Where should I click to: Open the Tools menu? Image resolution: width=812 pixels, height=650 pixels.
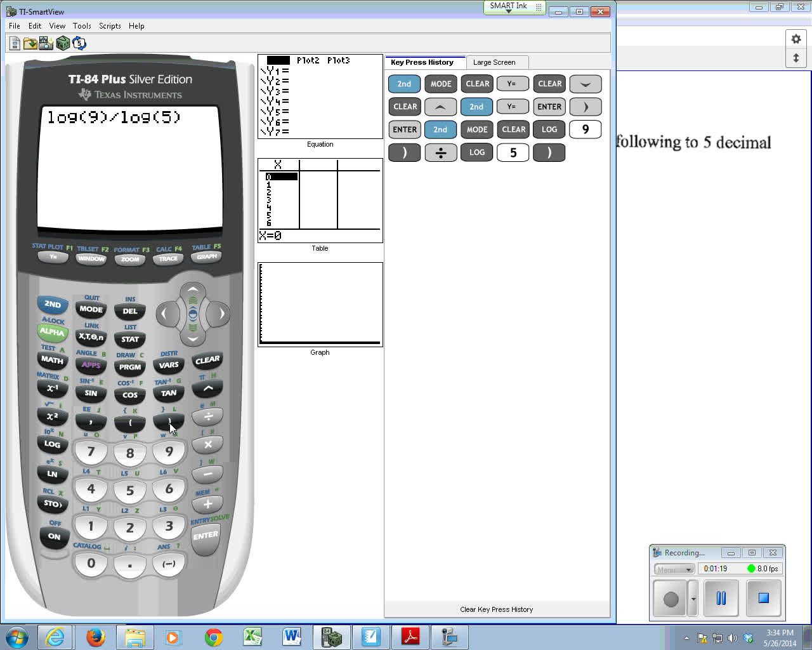pyautogui.click(x=82, y=26)
